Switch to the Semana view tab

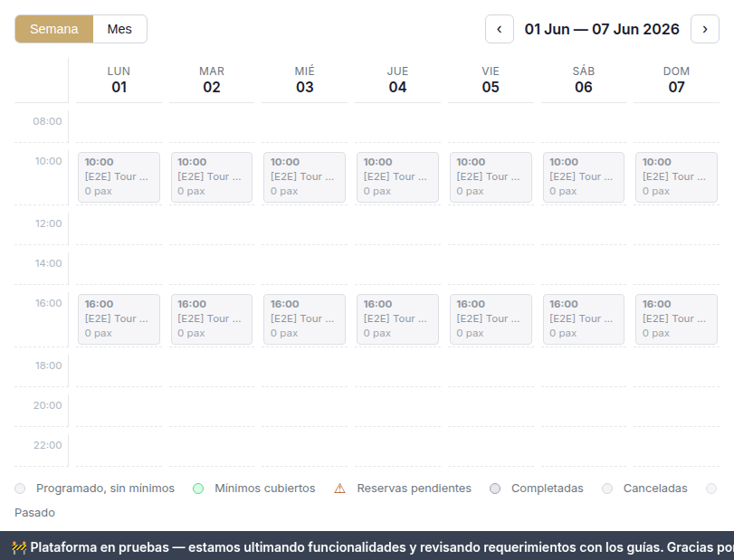[54, 29]
